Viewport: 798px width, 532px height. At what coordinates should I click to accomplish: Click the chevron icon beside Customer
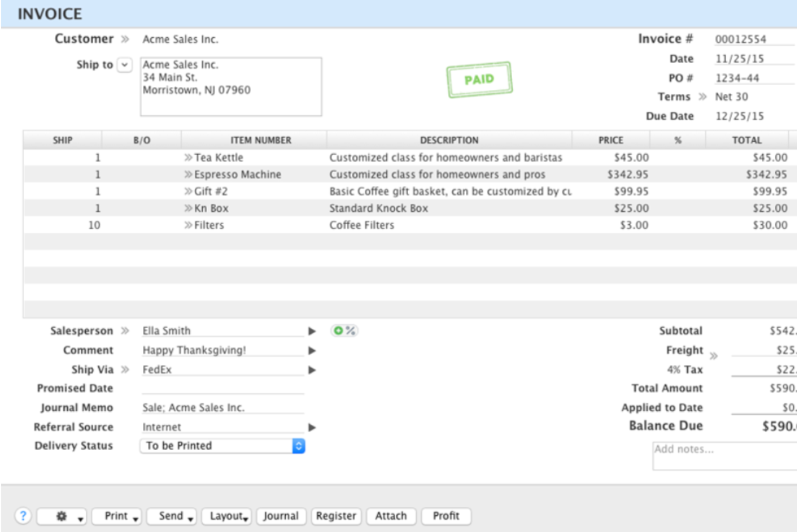point(126,38)
